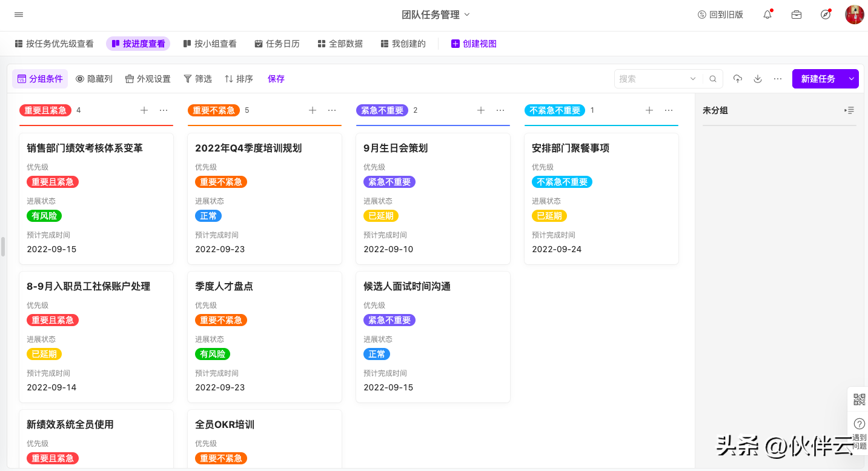Click the briefcase icon in header

(797, 15)
